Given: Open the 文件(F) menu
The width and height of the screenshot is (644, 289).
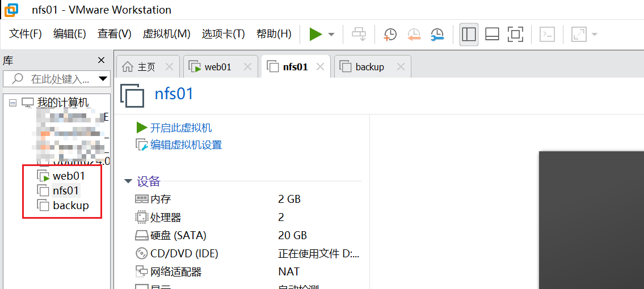Looking at the screenshot, I should 26,34.
